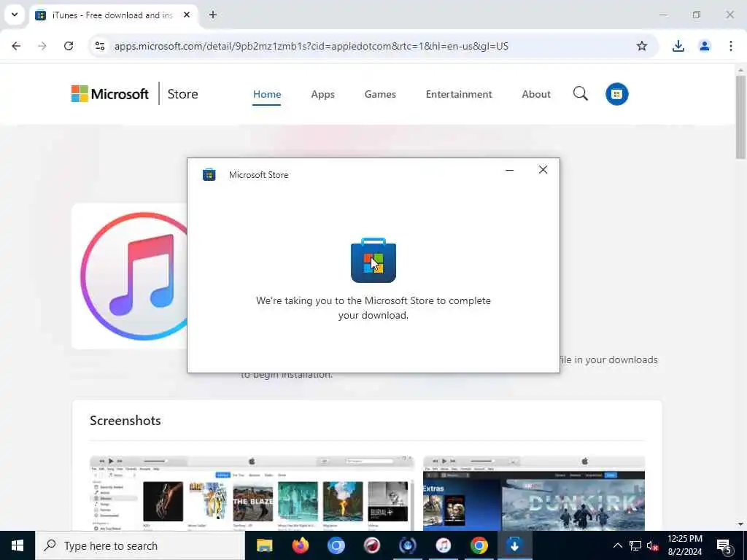This screenshot has height=560, width=747.
Task: Click the network icon in system tray
Action: (635, 545)
